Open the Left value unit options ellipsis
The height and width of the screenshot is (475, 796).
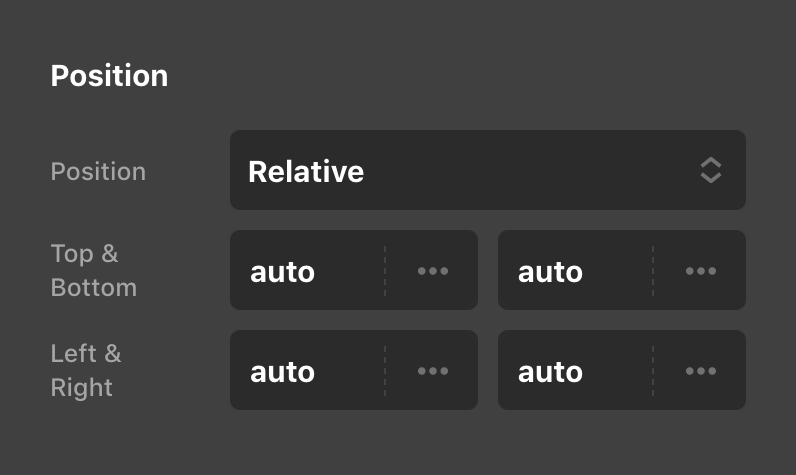(433, 371)
